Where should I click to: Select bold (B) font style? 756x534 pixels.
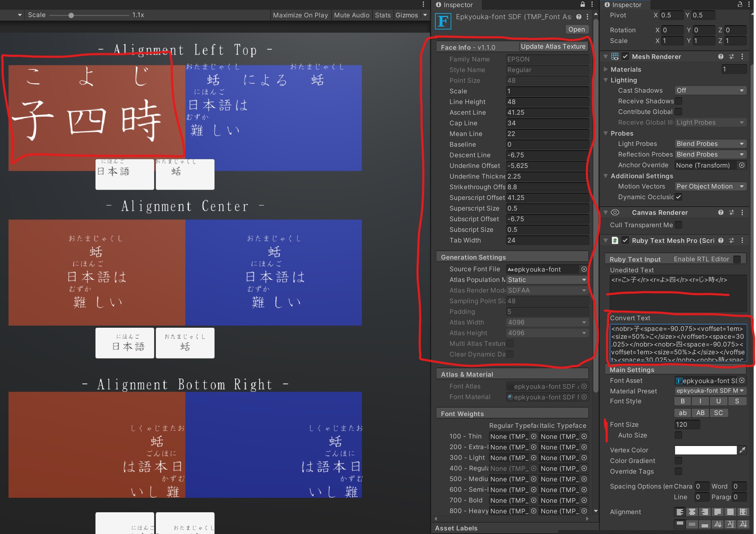pos(682,401)
